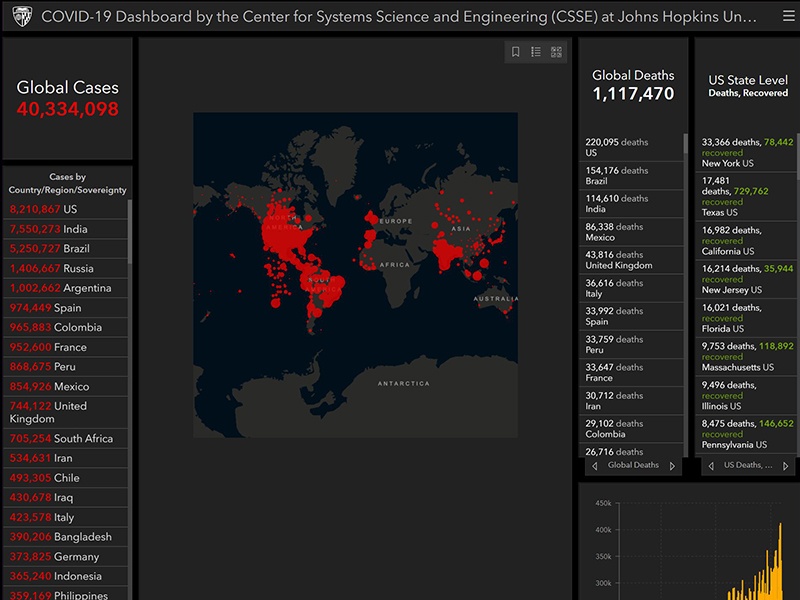Click the daily cases bar chart

[689, 542]
